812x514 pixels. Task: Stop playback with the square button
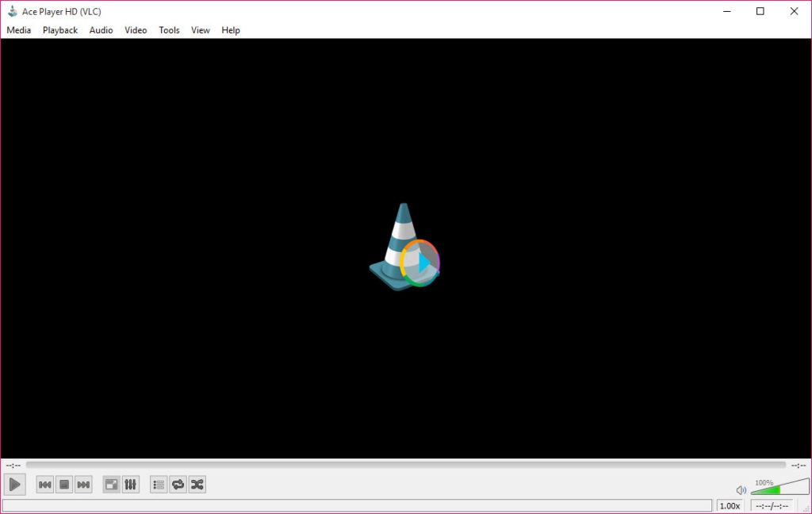click(64, 485)
